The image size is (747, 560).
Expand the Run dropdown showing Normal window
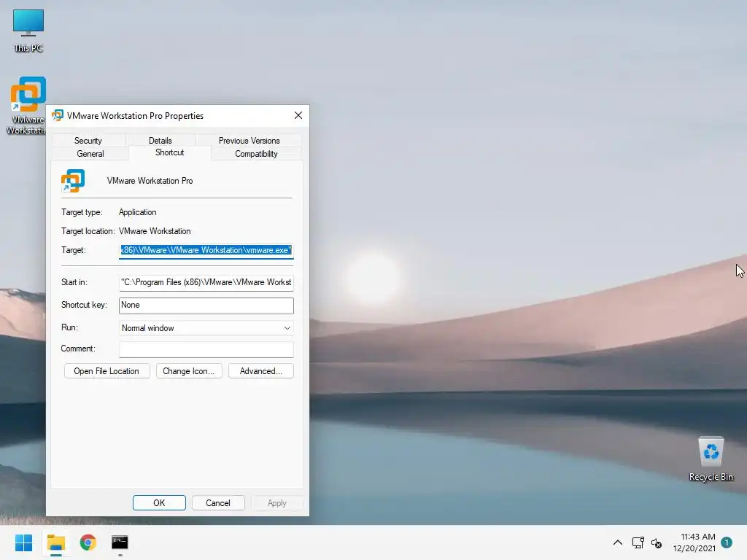(206, 328)
